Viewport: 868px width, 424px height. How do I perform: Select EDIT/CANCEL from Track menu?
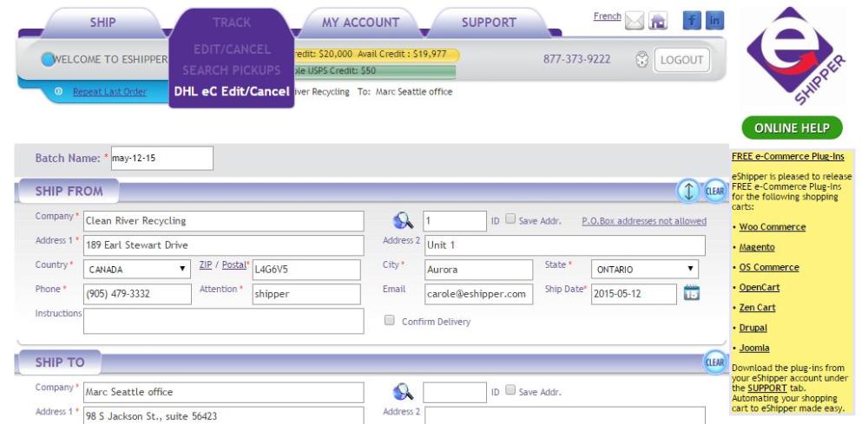[232, 49]
